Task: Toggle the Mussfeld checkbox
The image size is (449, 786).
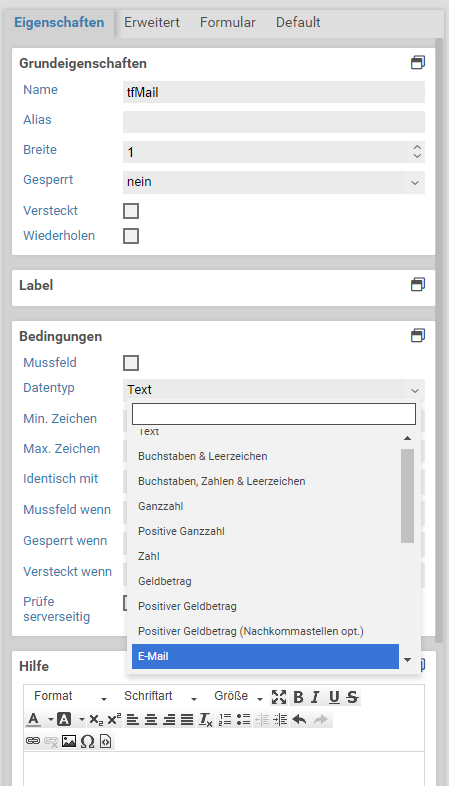Action: (131, 363)
